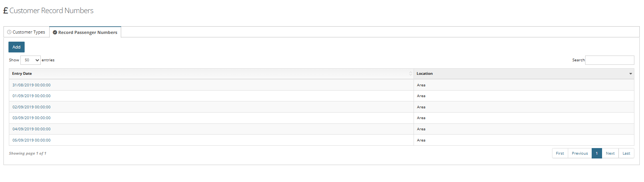Go to the Next page
Image resolution: width=644 pixels, height=182 pixels.
pyautogui.click(x=610, y=153)
